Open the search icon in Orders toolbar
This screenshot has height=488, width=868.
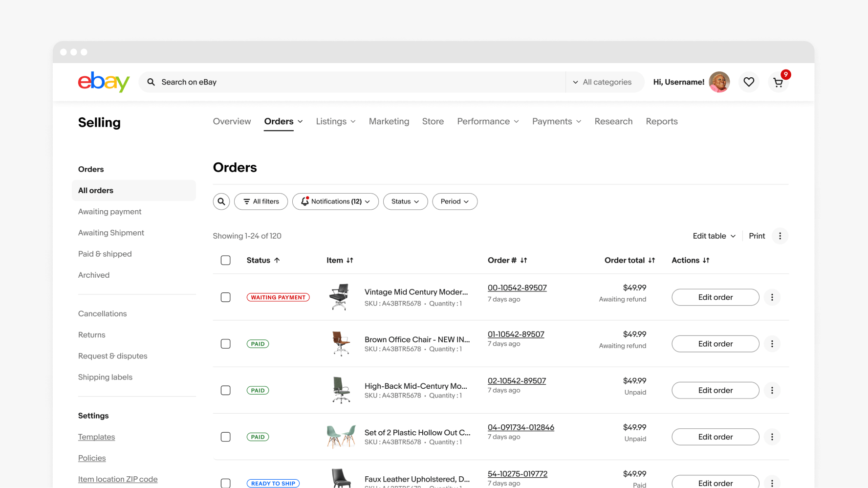pos(221,201)
